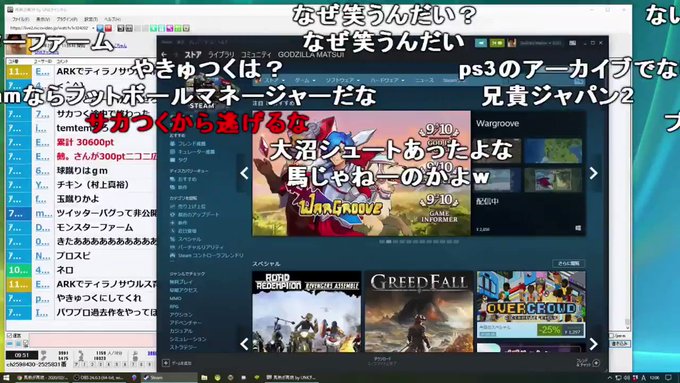Viewport: 680px width, 383px height.
Task: Select the comment row 'モンスターファーム'
Action: 81,228
